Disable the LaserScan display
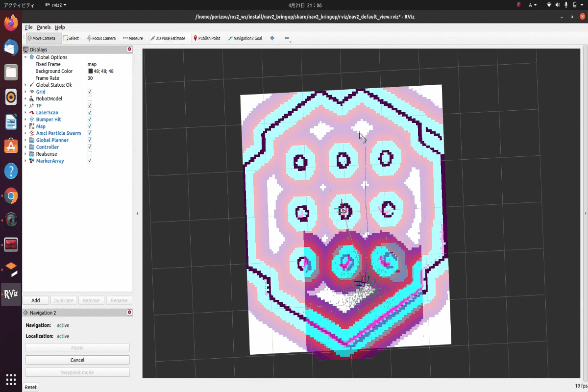This screenshot has height=392, width=588. click(x=89, y=112)
